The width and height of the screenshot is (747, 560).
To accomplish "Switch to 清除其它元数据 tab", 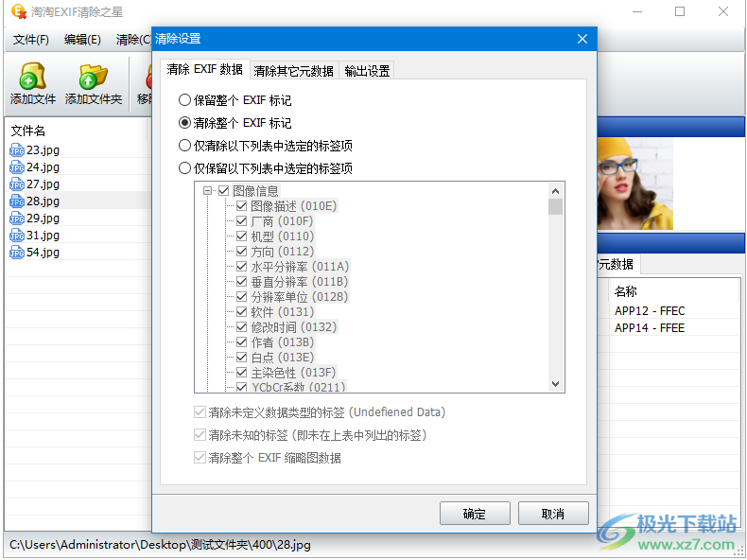I will point(293,71).
